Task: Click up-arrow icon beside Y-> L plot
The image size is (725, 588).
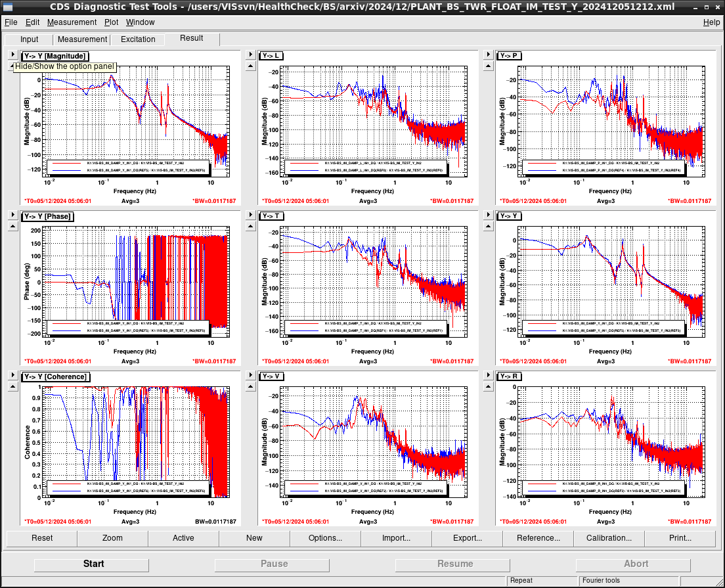Action: 251,66
